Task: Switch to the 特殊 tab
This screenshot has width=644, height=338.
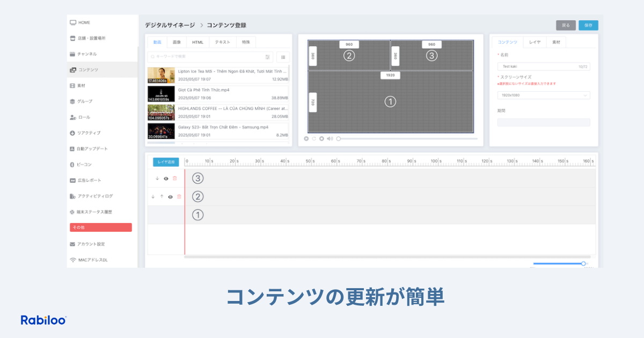Action: (x=246, y=42)
